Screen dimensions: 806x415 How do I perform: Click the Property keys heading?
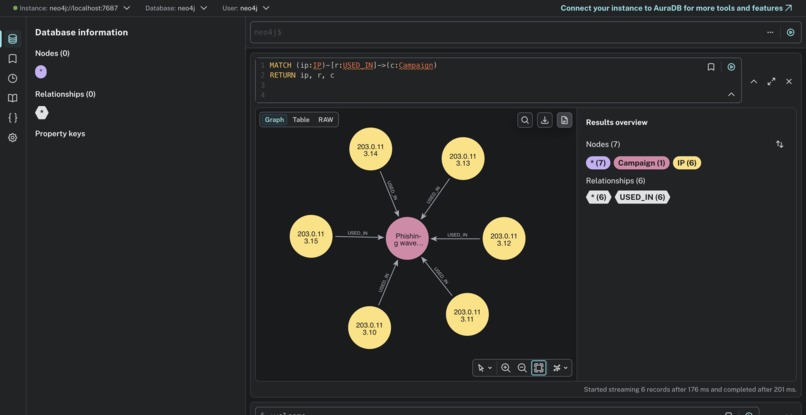coord(60,134)
